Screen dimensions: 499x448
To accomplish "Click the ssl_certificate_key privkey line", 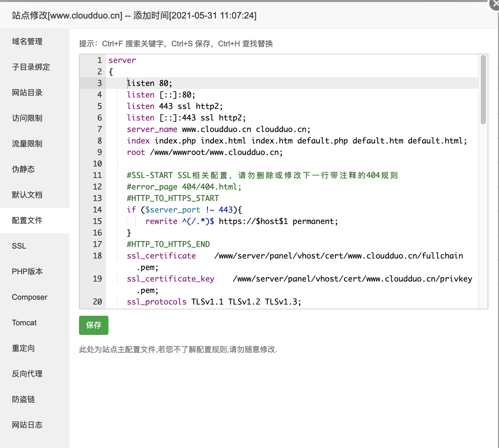I will (299, 284).
